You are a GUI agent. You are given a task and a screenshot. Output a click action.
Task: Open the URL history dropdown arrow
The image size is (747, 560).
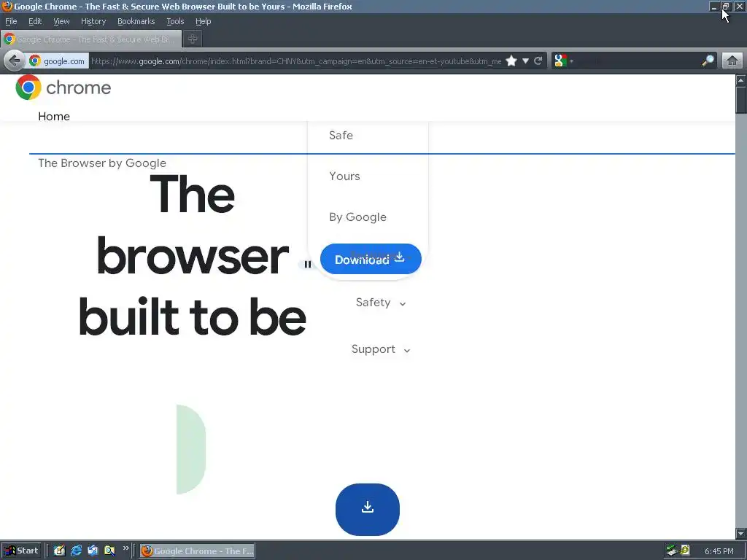(525, 61)
